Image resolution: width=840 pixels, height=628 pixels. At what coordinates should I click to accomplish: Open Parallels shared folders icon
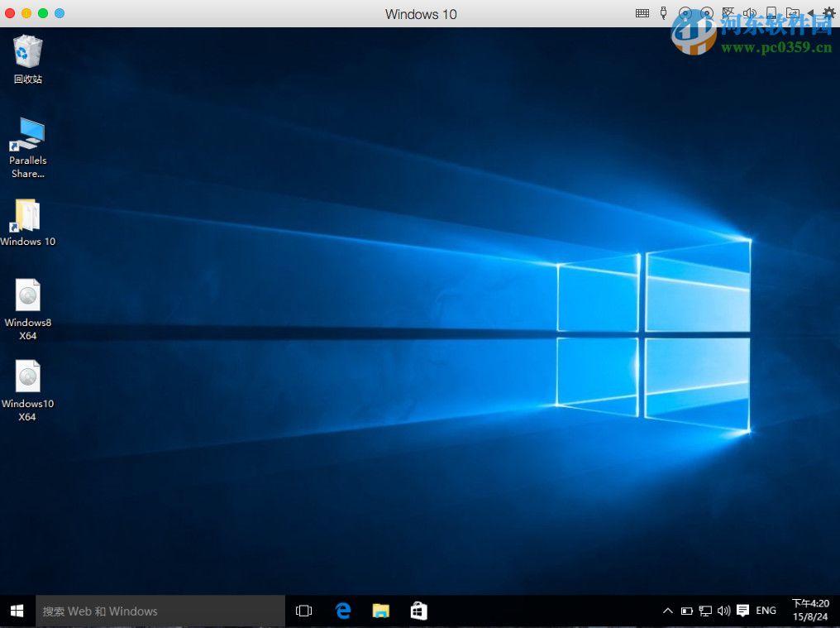(x=791, y=13)
